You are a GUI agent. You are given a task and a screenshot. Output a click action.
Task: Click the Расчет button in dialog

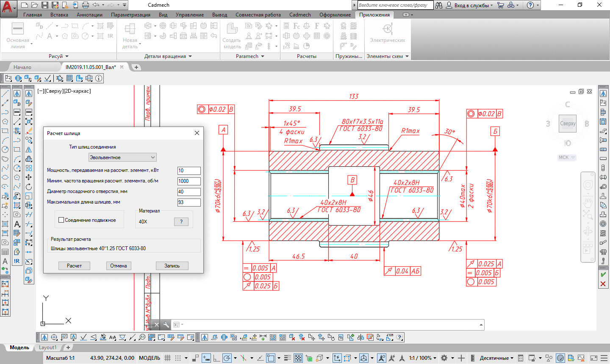pos(74,266)
